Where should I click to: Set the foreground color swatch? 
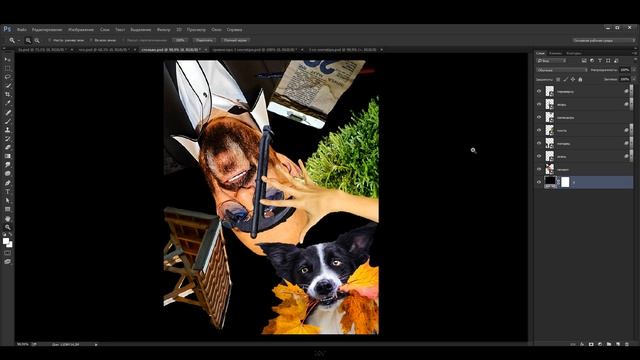6,241
